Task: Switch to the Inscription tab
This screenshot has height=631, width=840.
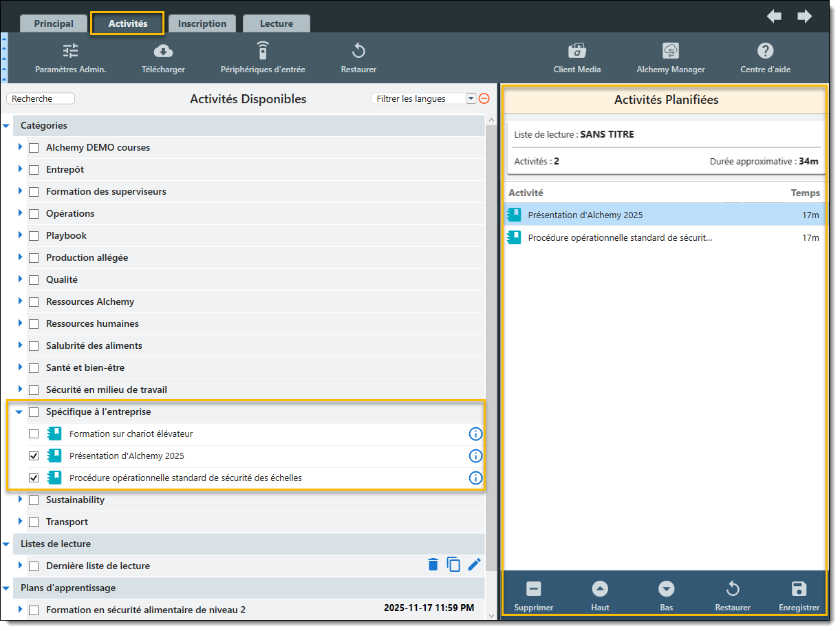Action: [202, 23]
